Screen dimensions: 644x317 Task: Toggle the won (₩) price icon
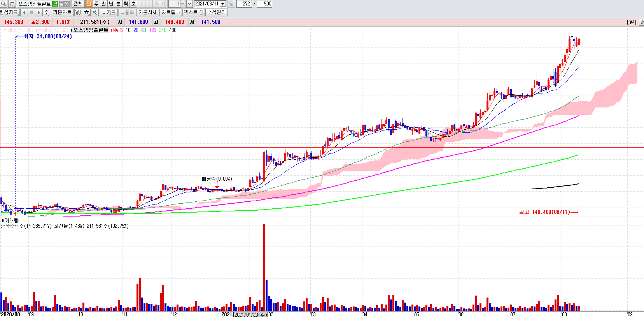[86, 12]
